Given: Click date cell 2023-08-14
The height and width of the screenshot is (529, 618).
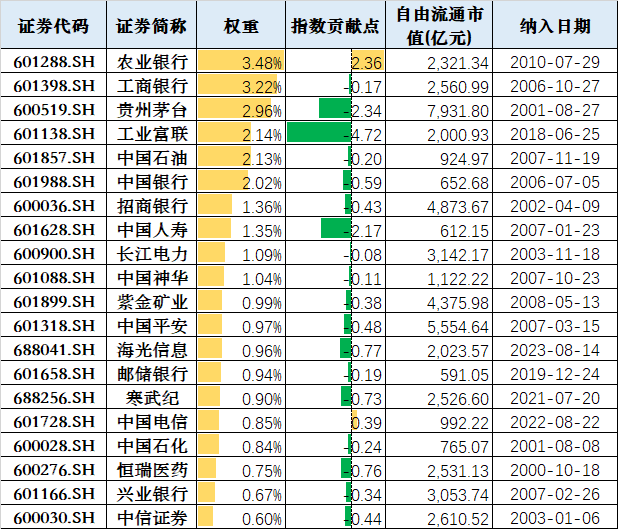Looking at the screenshot, I should tap(555, 349).
